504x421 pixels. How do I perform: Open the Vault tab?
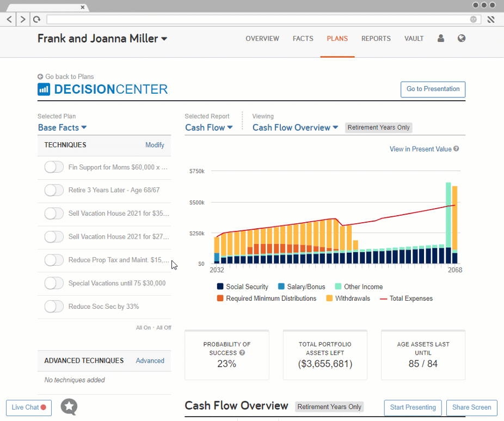[414, 39]
